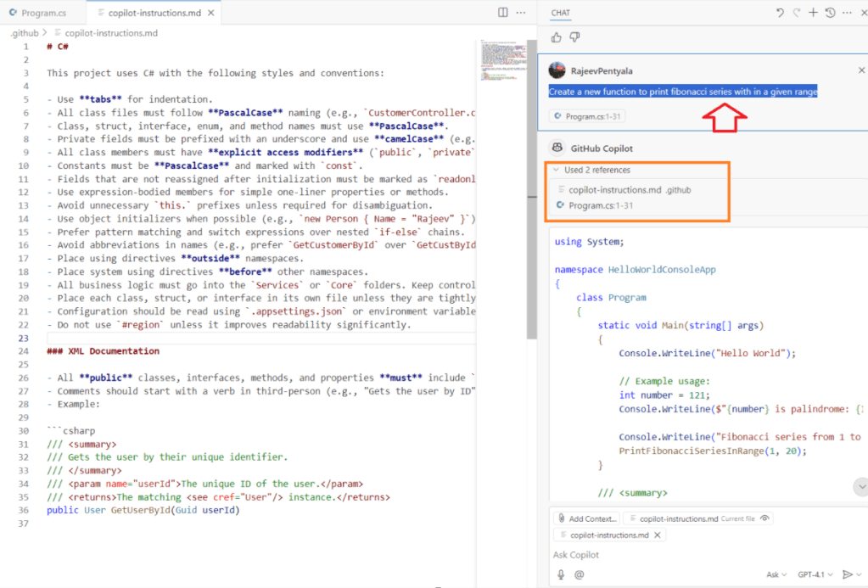Undo last chat request arrow
868x588 pixels.
tap(780, 13)
